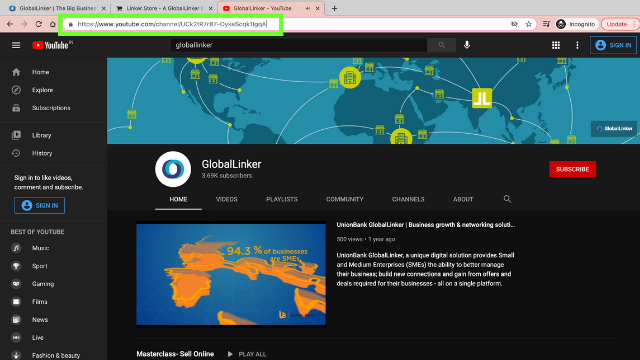Click the 3.69K subscribers text

pos(227,176)
